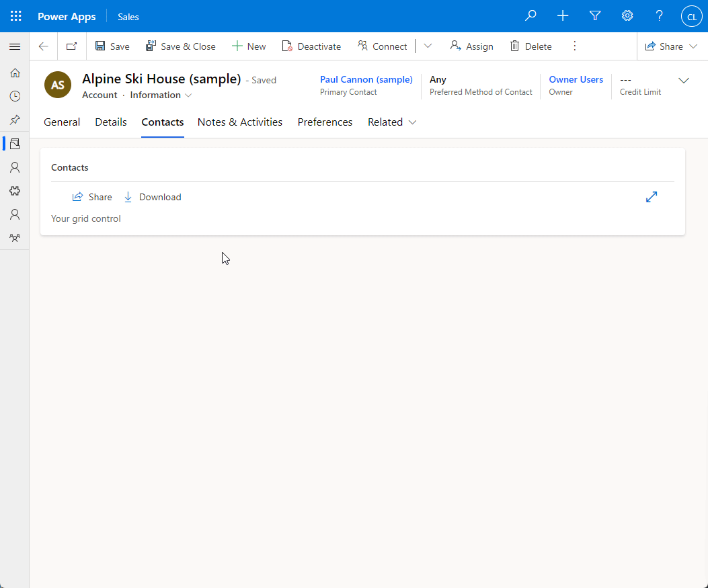Click the search magnifier icon
The image size is (708, 588).
click(x=530, y=16)
